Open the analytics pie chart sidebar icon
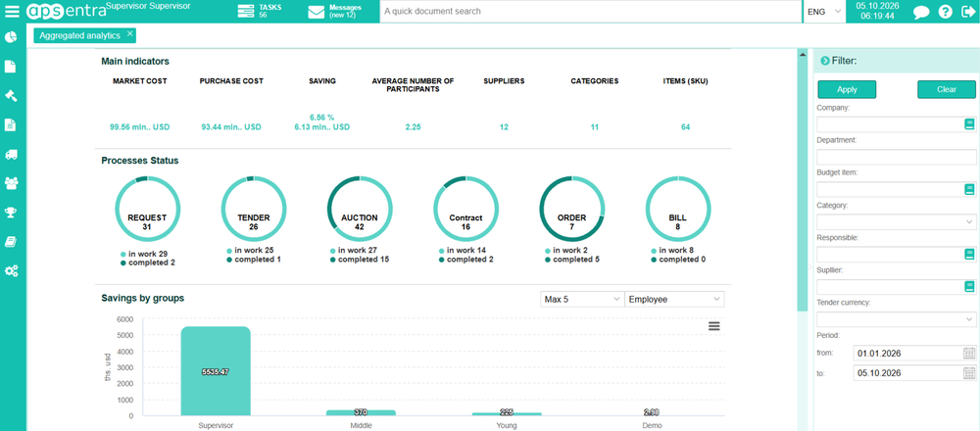Image resolution: width=980 pixels, height=431 pixels. tap(11, 37)
